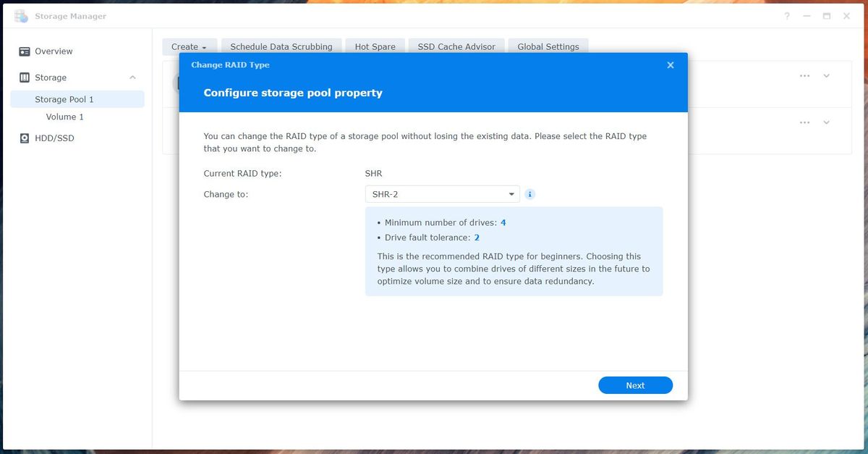868x454 pixels.
Task: Open the ellipsis menu on the first pool row
Action: point(804,75)
